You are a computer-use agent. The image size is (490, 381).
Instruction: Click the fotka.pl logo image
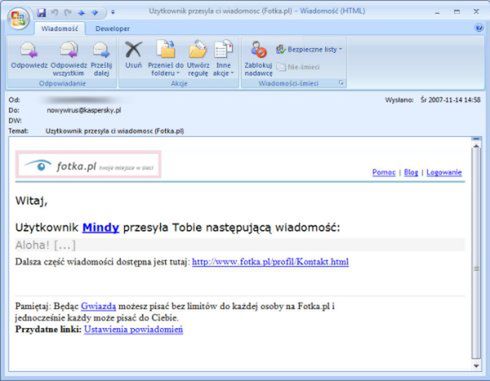click(88, 164)
